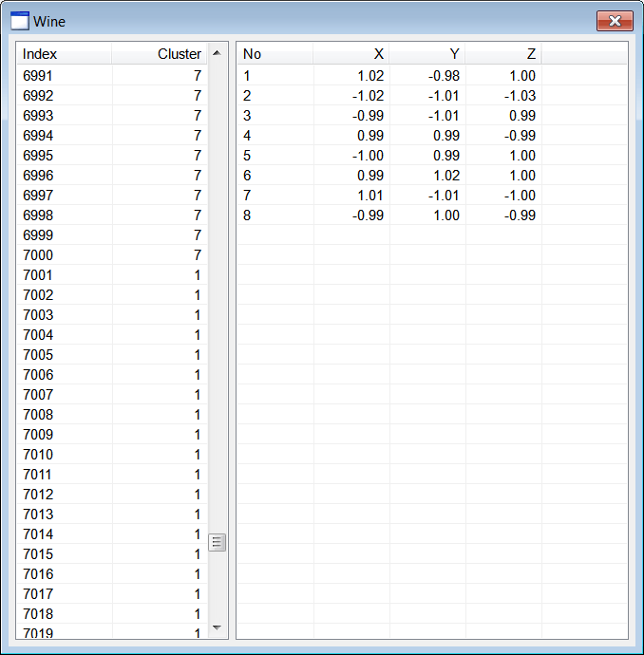Select row with index 7015
644x655 pixels.
click(112, 554)
